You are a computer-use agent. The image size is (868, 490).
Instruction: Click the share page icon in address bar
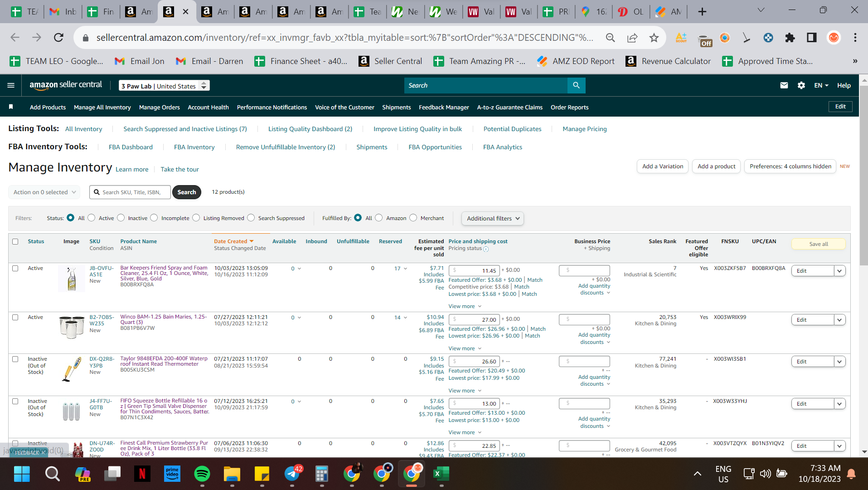[x=632, y=38]
